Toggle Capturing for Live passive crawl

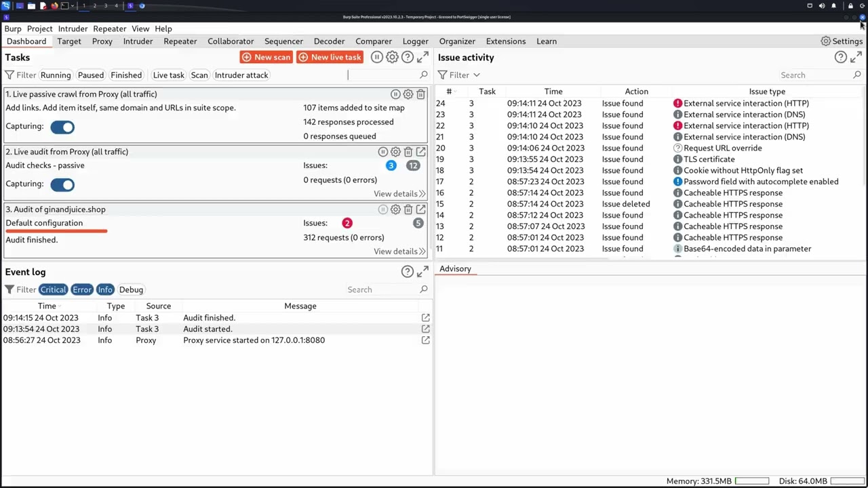(62, 127)
